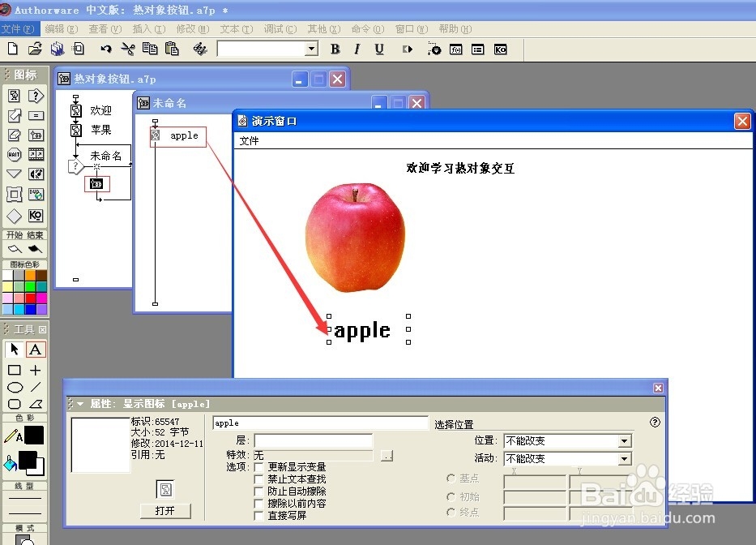Select the Interaction icon in the palette
The image size is (756, 545).
(36, 96)
